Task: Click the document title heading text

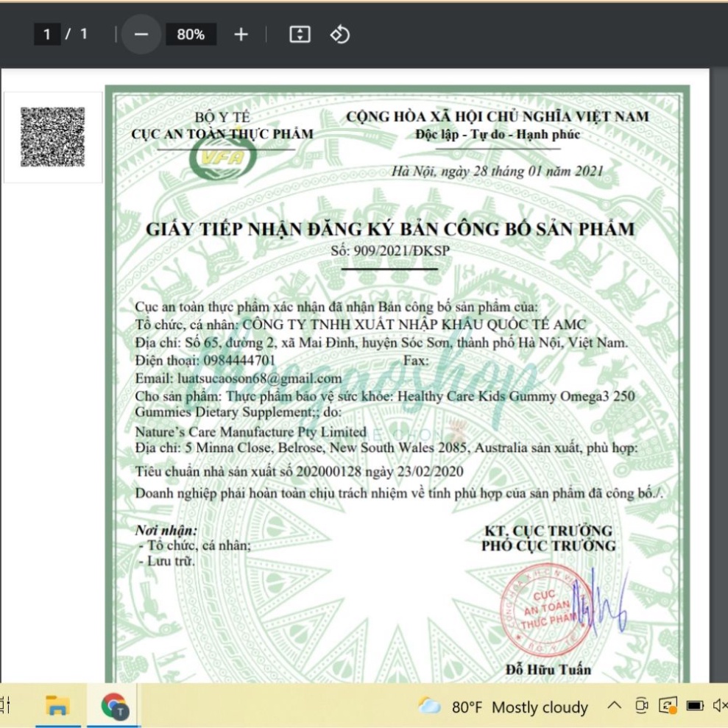Action: coord(389,229)
